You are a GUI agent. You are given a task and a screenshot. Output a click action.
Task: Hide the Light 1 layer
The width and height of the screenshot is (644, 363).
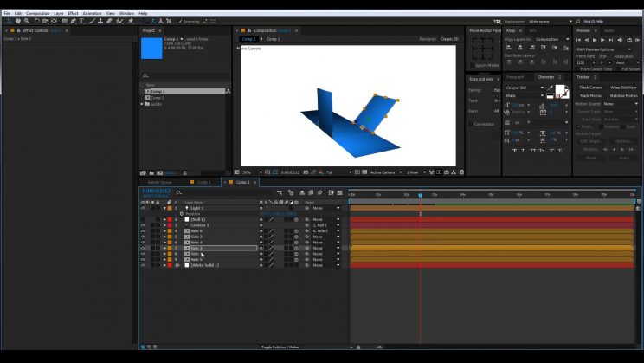(143, 209)
